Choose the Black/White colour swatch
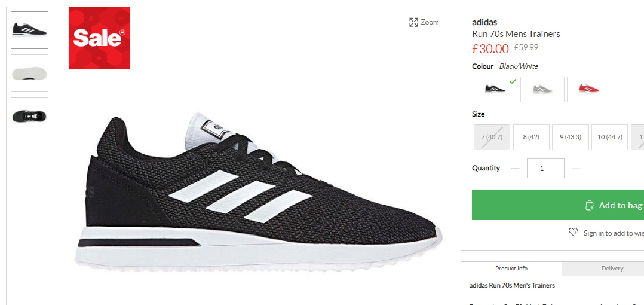Viewport: 644px width, 305px height. click(495, 89)
